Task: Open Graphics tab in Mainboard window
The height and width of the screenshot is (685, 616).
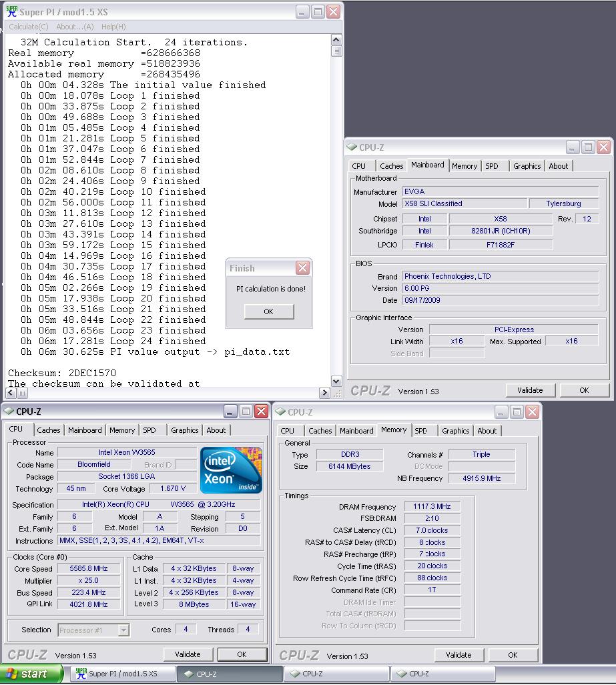Action: coord(527,166)
